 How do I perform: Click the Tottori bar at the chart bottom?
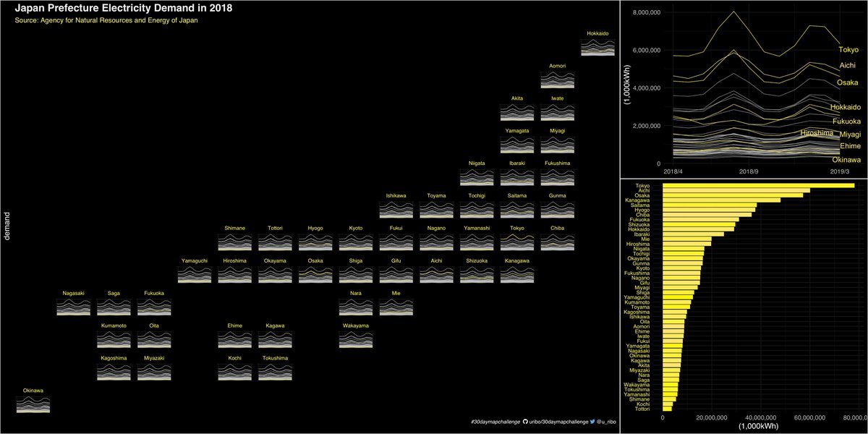667,409
